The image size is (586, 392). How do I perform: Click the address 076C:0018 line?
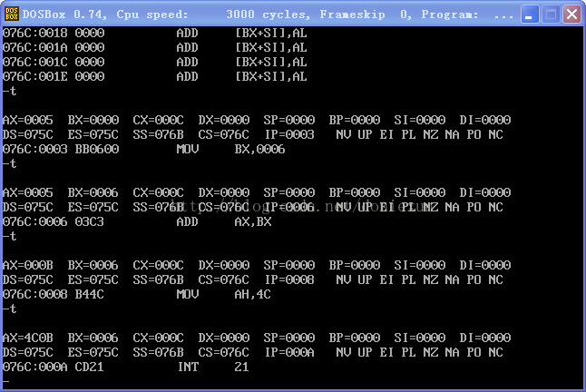[x=155, y=33]
